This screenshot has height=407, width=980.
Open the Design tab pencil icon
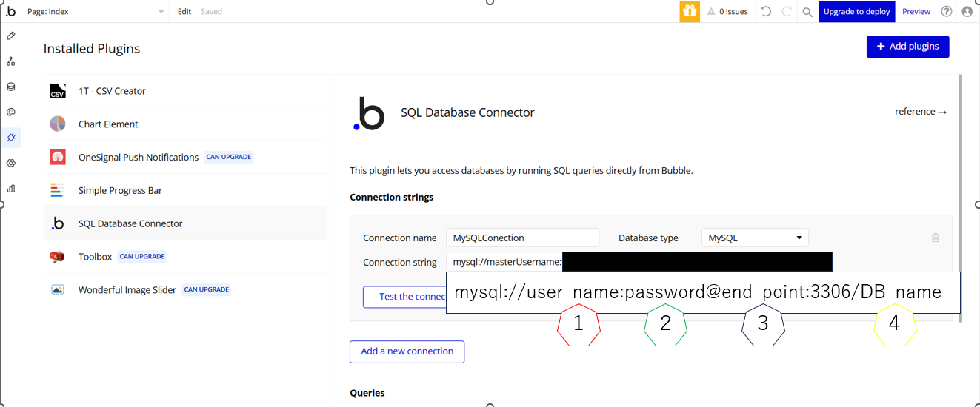click(x=11, y=36)
